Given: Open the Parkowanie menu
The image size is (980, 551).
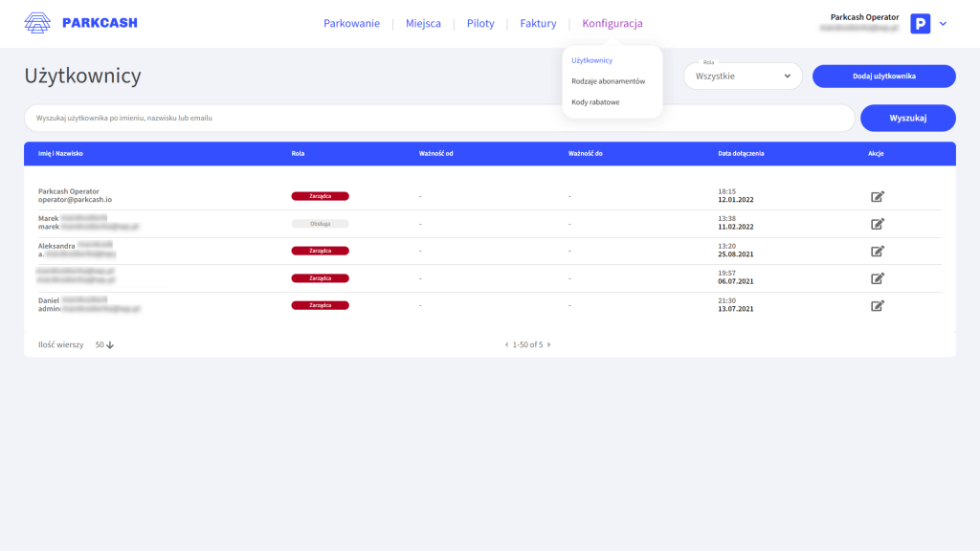Looking at the screenshot, I should pyautogui.click(x=351, y=24).
